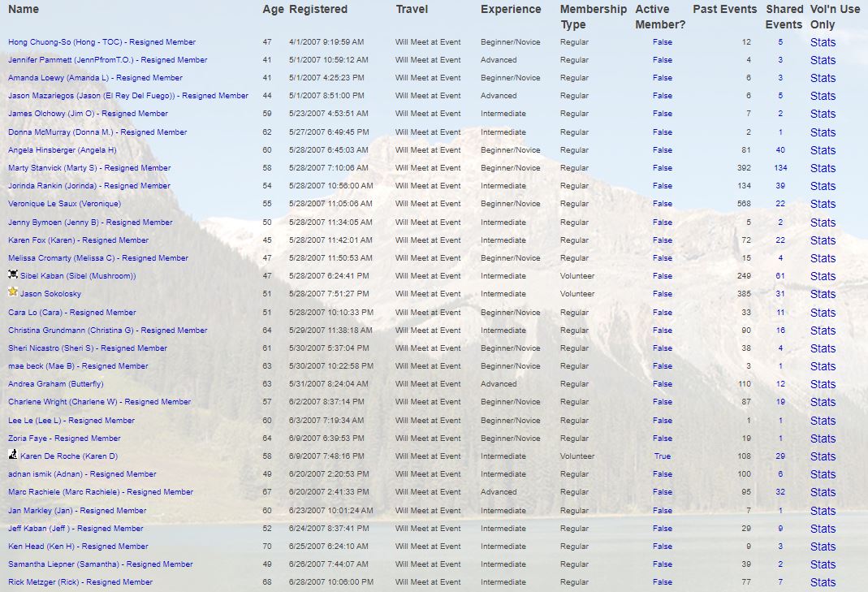Click the skull icon beside Sibel Kaban

13,275
